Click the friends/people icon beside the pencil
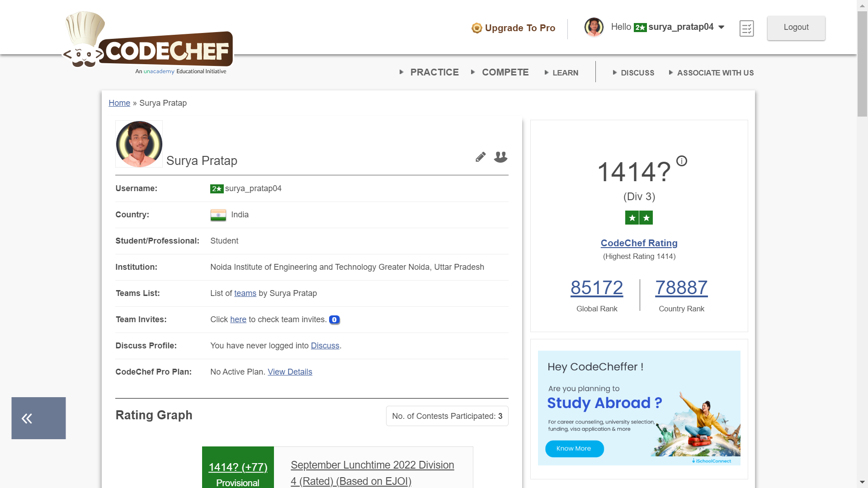The height and width of the screenshot is (488, 868). click(x=500, y=157)
